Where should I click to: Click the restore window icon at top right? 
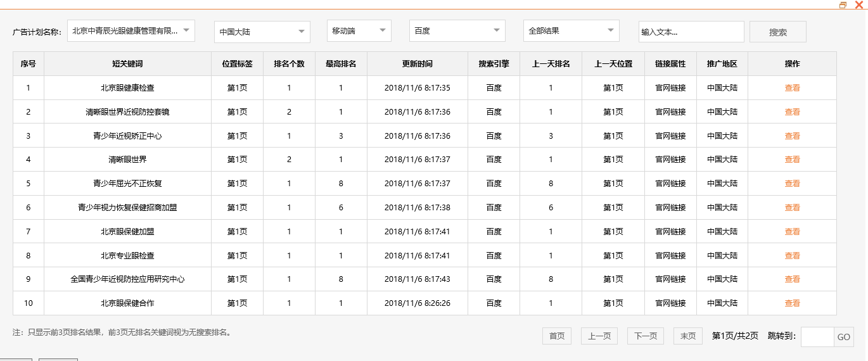[843, 5]
